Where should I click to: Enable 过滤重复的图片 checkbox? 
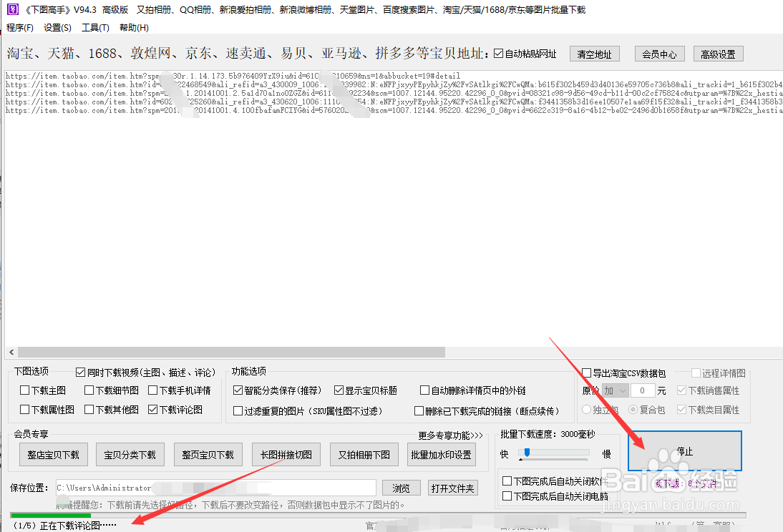238,411
